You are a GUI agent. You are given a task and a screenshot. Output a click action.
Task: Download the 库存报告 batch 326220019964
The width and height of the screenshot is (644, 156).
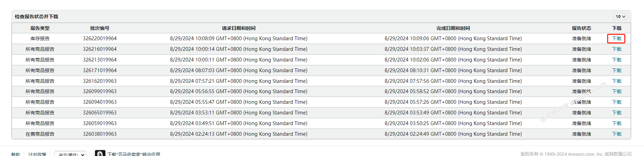coord(617,38)
